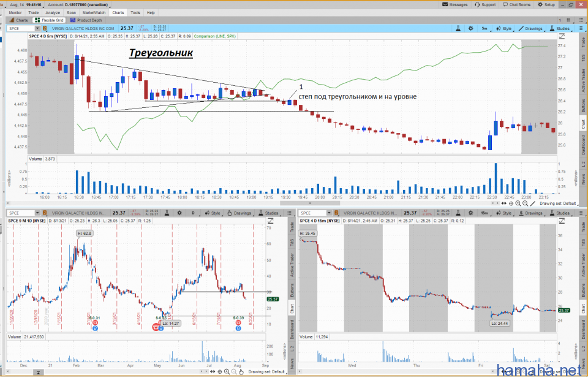This screenshot has width=588, height=377.
Task: Open the Style menu in the 15m chart
Action: (x=503, y=213)
